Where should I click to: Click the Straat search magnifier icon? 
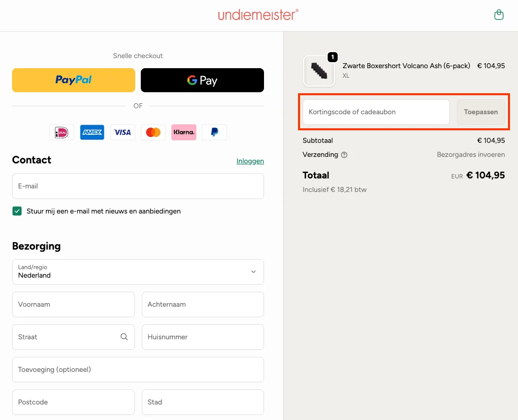pos(124,337)
